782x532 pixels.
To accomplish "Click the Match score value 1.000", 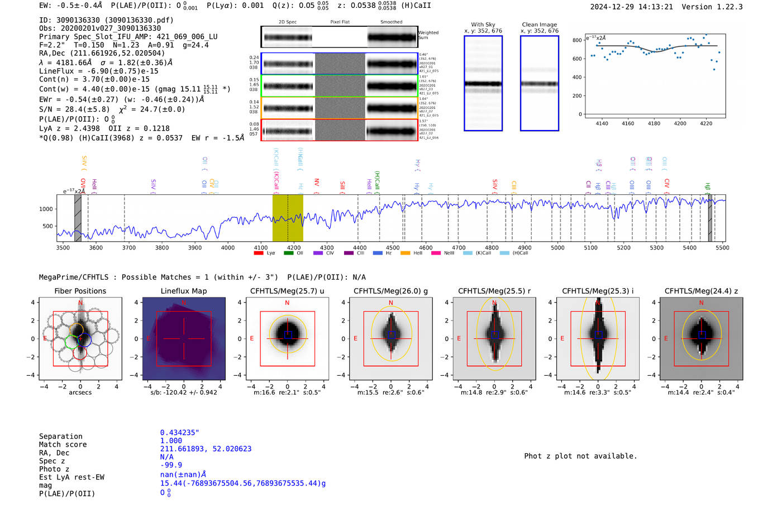I will [171, 440].
